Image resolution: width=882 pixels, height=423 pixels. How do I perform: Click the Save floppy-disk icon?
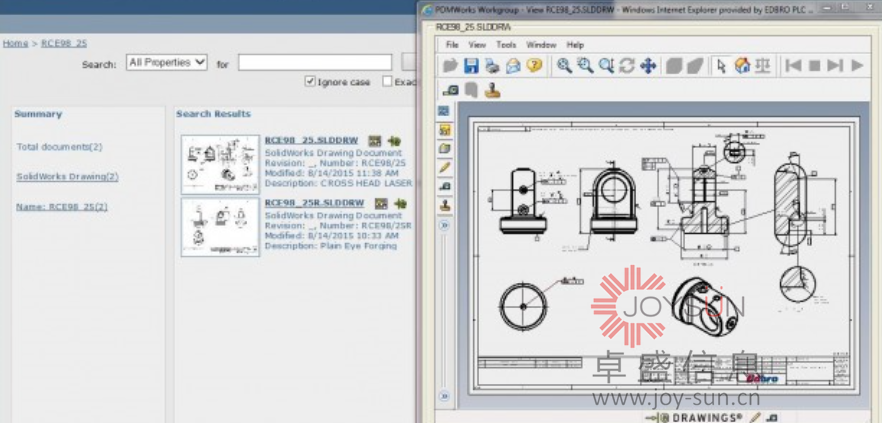click(x=471, y=66)
